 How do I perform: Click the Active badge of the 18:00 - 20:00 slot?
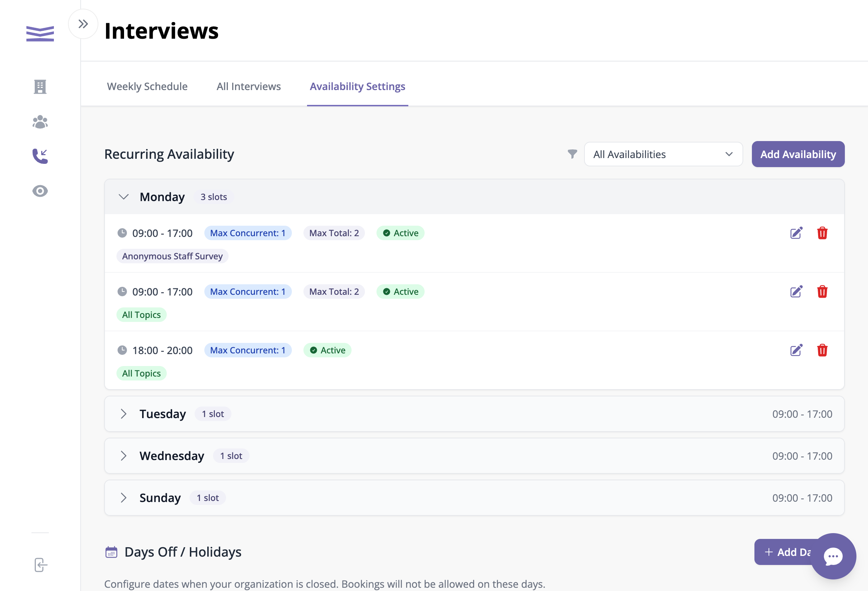pyautogui.click(x=327, y=350)
